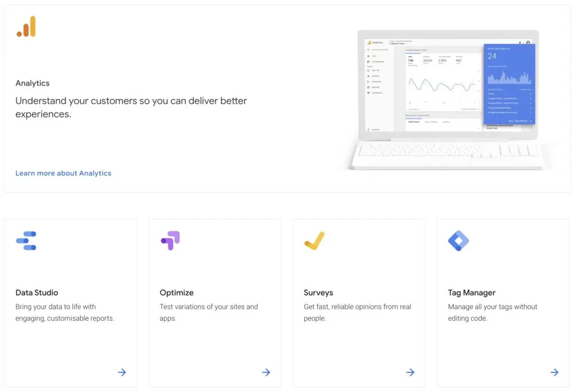
Task: Click the orange Analytics bar-chart logo
Action: click(26, 26)
